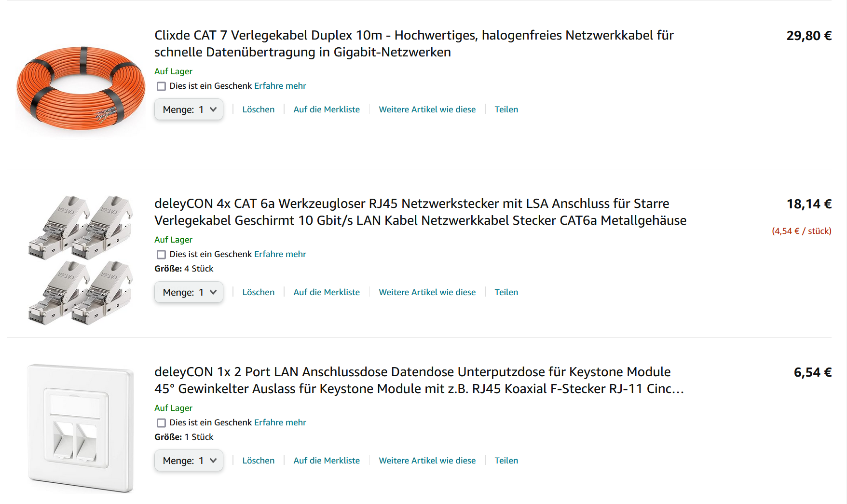Click Teilen for the LAN Anschlussdose
Viewport: 847px width, 504px height.
coord(506,461)
